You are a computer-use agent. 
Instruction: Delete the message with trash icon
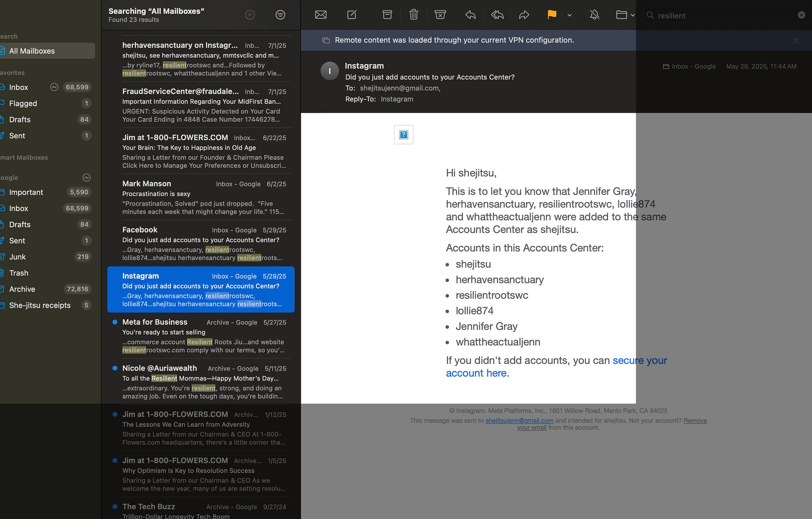tap(413, 15)
